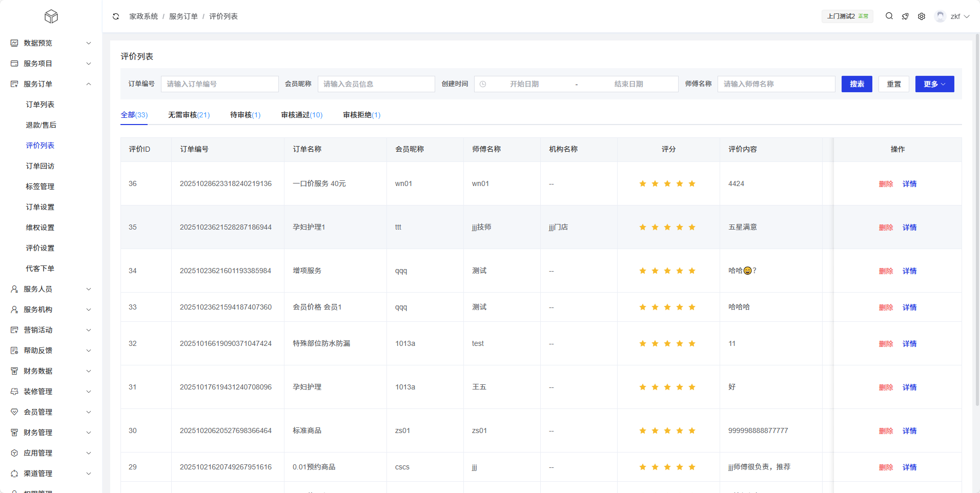This screenshot has width=980, height=493.
Task: Click the rocket icon in header
Action: click(905, 16)
